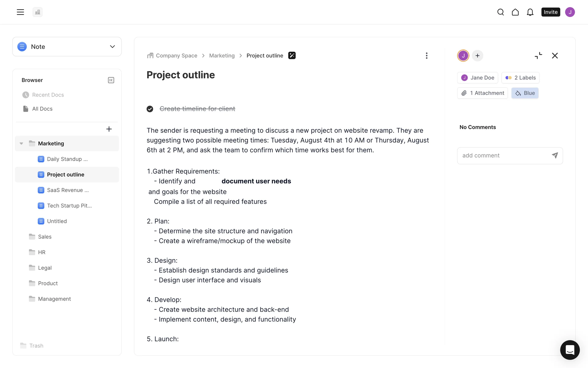
Task: Open the SaaS Revenue document
Action: (x=68, y=190)
